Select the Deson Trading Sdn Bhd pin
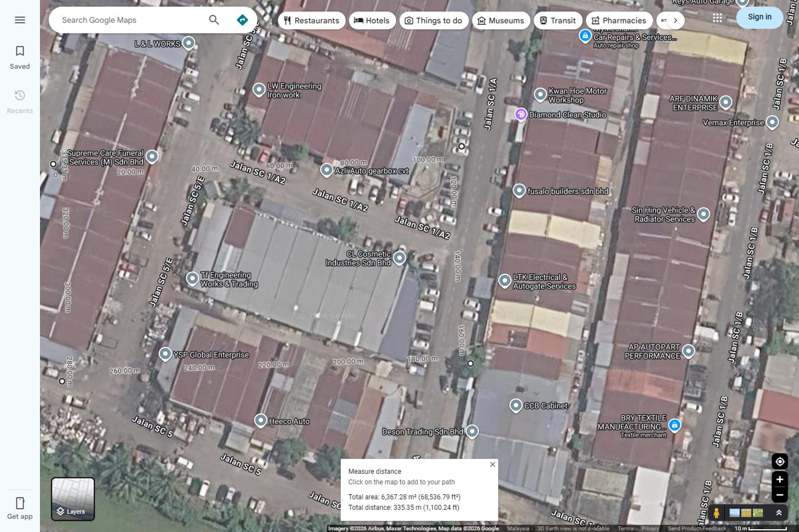The image size is (799, 532). click(x=472, y=431)
